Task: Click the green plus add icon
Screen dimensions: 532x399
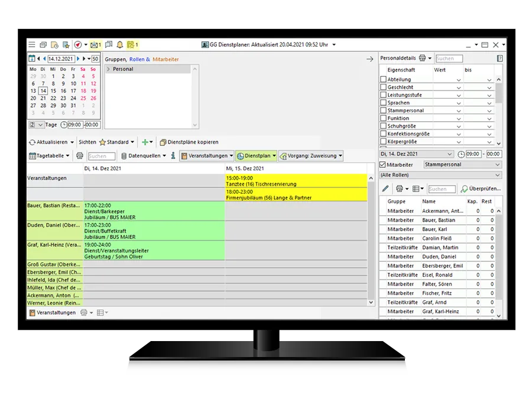Action: tap(144, 142)
